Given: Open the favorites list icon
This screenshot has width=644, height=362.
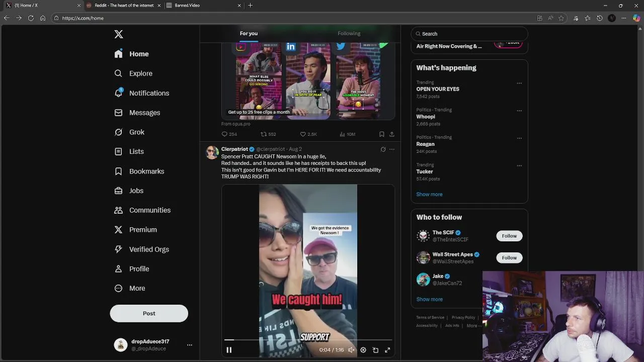Looking at the screenshot, I should [588, 18].
